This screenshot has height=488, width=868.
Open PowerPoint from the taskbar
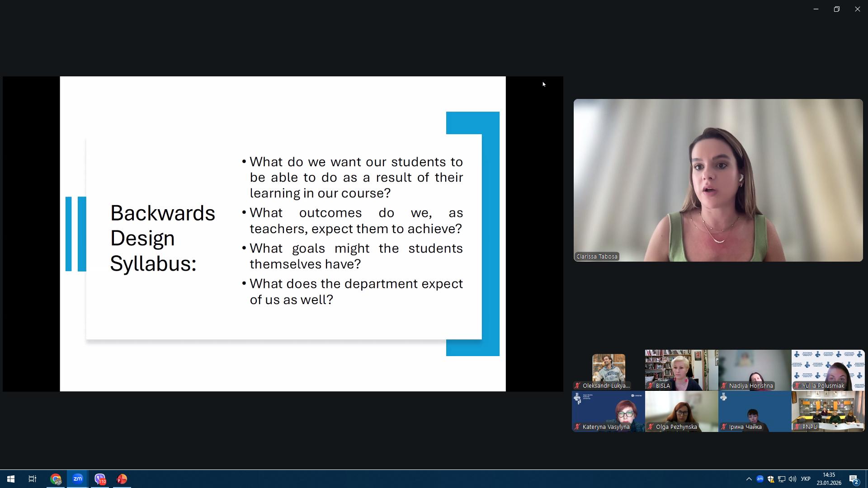[x=122, y=479]
